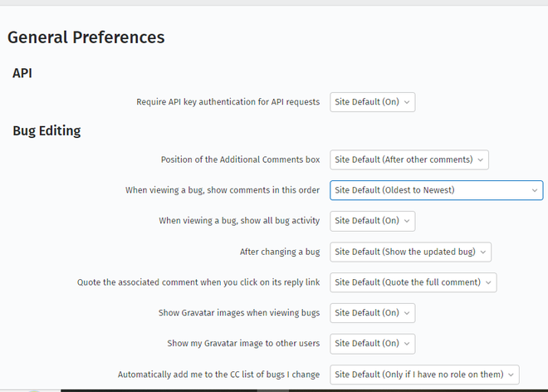Open the Quote the full comment dropdown
This screenshot has width=548, height=392.
pos(413,282)
